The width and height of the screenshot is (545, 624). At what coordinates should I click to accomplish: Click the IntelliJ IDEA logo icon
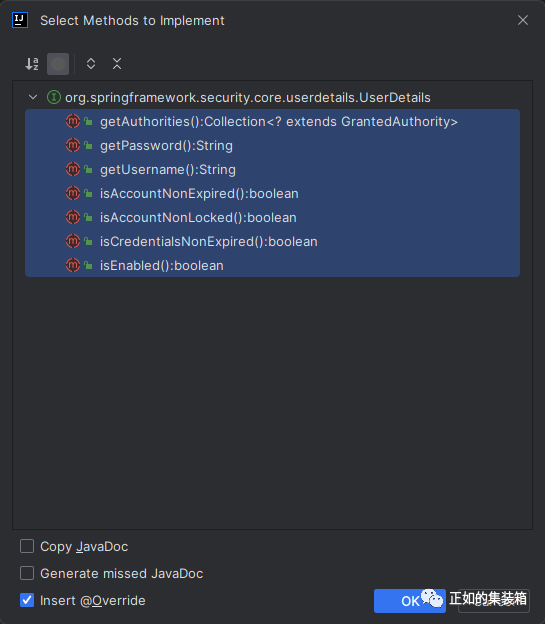[20, 20]
